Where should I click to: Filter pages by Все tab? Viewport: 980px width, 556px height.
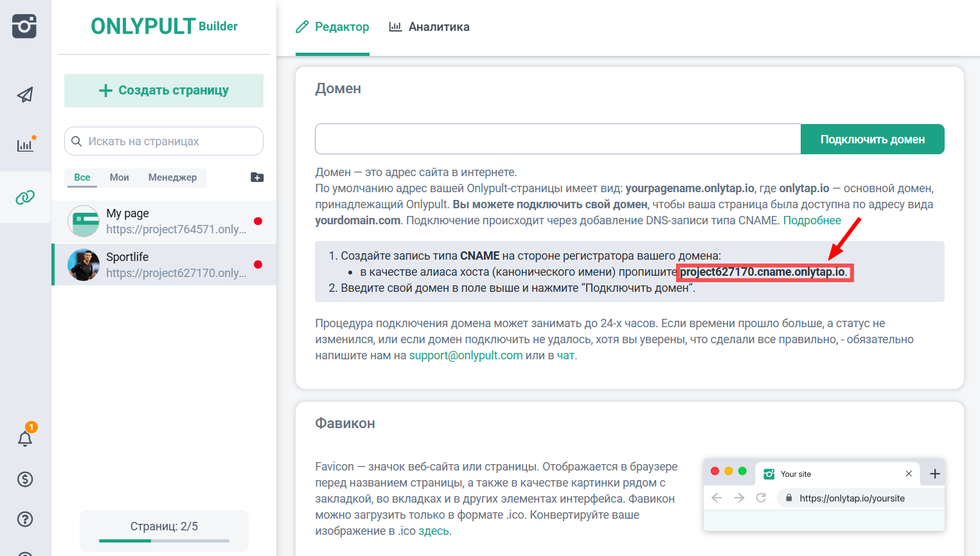pyautogui.click(x=82, y=177)
